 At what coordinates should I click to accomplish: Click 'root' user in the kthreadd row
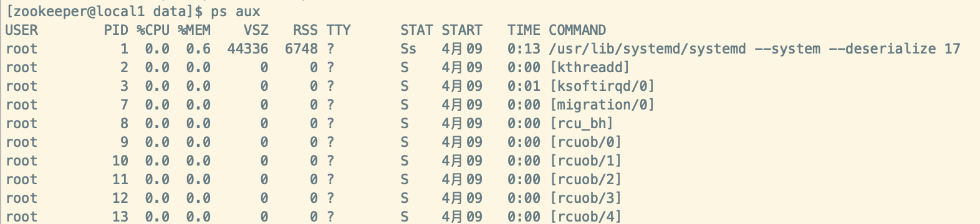[22, 67]
